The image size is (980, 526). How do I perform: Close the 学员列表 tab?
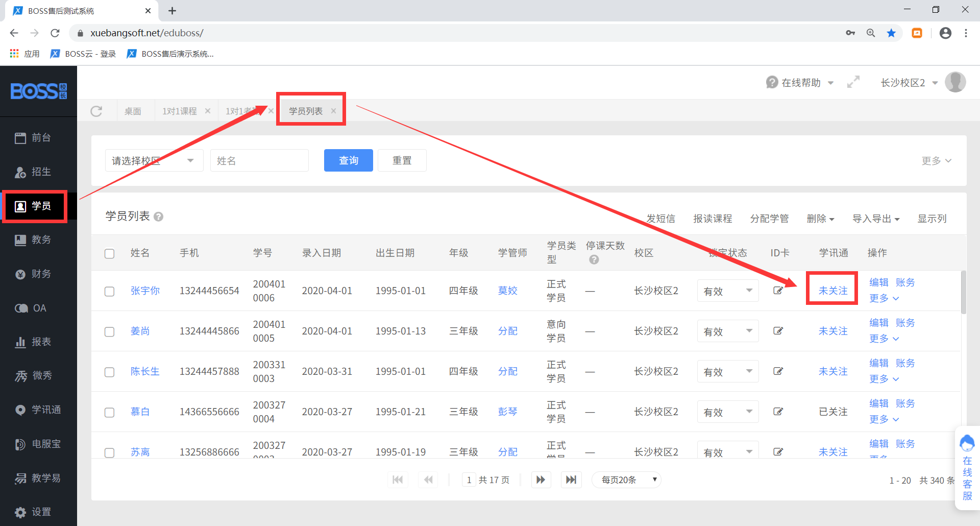tap(333, 111)
